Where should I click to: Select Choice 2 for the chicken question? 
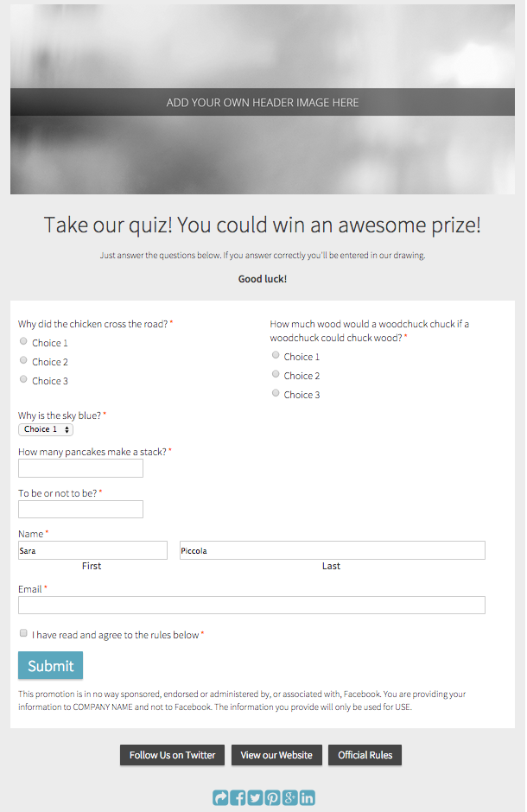tap(22, 359)
